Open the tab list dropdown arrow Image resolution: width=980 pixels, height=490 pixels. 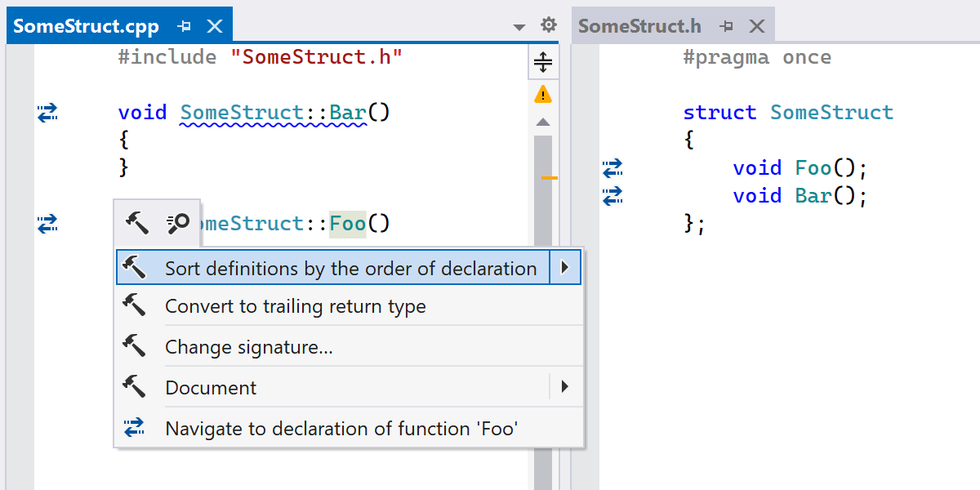coord(519,27)
